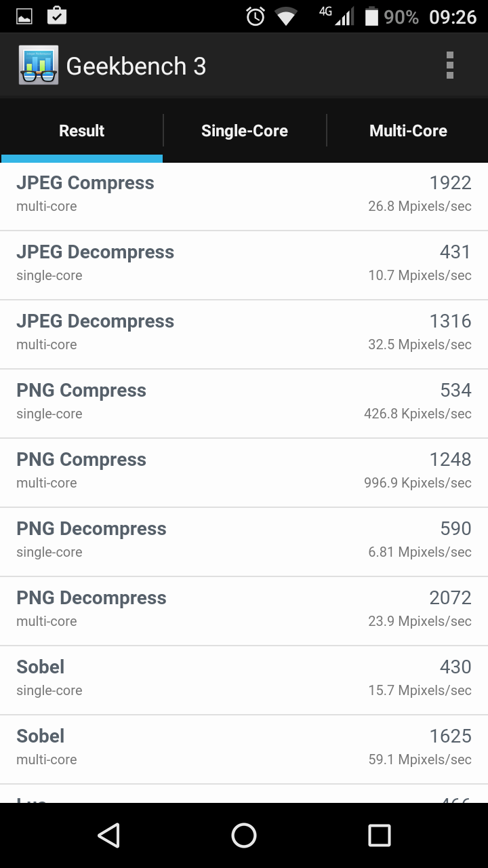
Task: Select the Result tab
Action: click(81, 131)
